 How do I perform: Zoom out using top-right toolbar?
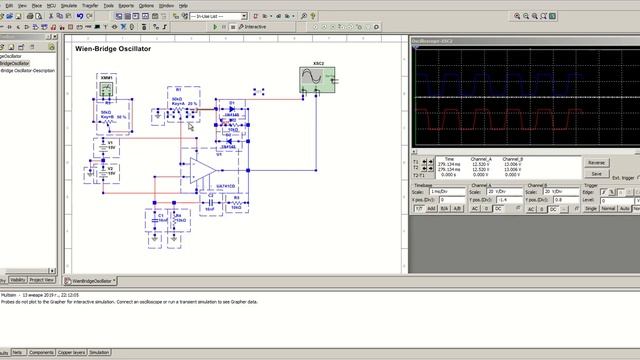[526, 16]
